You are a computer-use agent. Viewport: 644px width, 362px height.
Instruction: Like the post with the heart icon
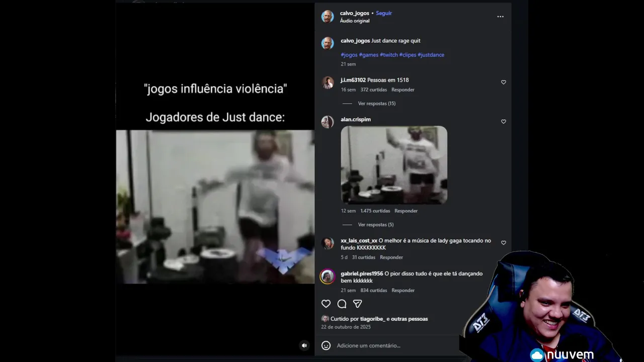coord(326,304)
